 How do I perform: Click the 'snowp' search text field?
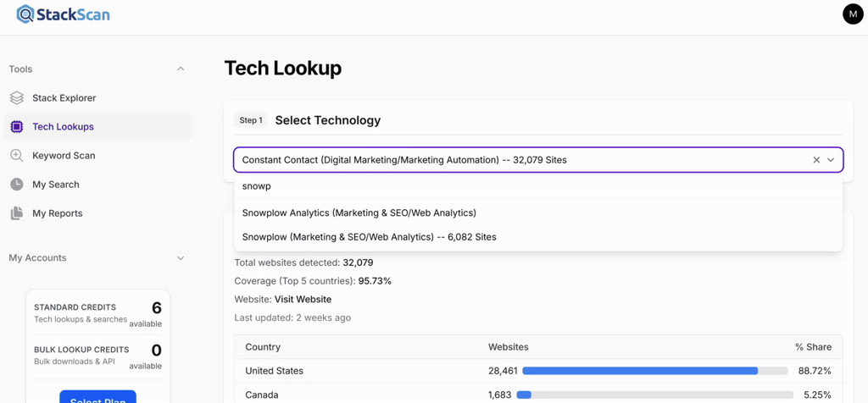(x=538, y=186)
